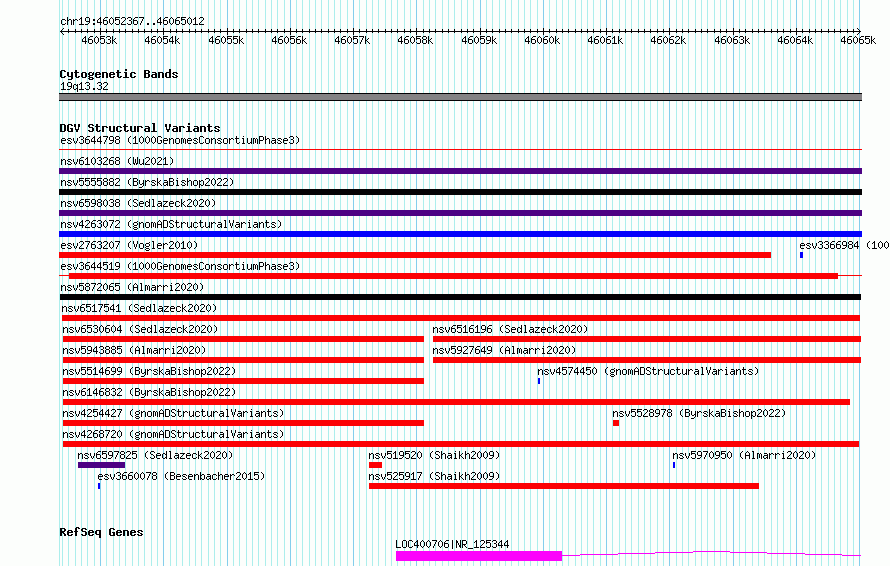Select the nsv4263072 gnomAD blue bar
Screen dimensions: 890x566
pos(460,234)
